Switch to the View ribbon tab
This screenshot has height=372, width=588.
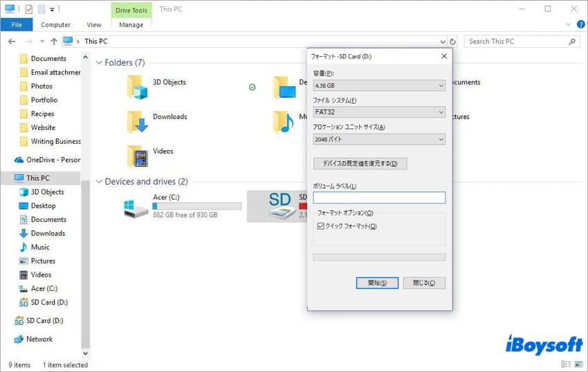click(94, 25)
